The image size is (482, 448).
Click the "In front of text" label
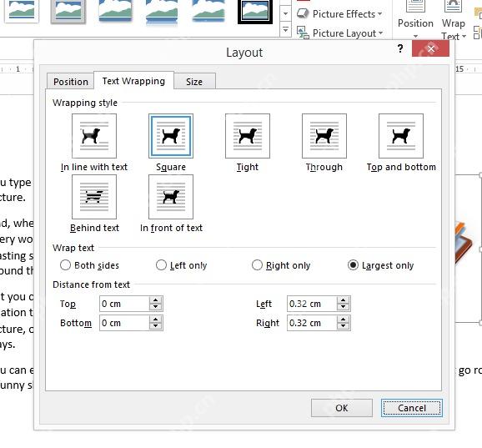pos(171,228)
